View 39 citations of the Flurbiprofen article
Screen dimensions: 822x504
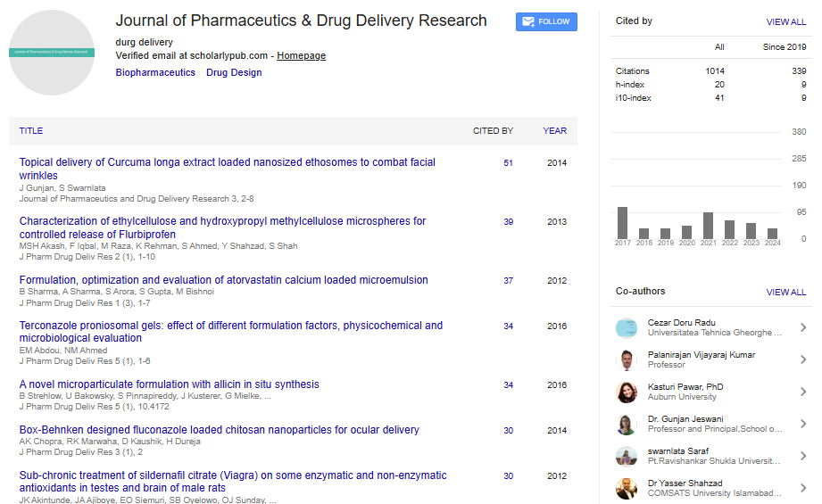point(508,221)
